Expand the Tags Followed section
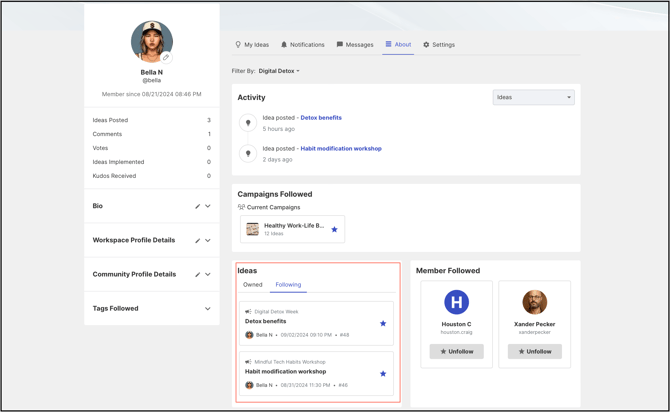The image size is (670, 412). (x=208, y=309)
